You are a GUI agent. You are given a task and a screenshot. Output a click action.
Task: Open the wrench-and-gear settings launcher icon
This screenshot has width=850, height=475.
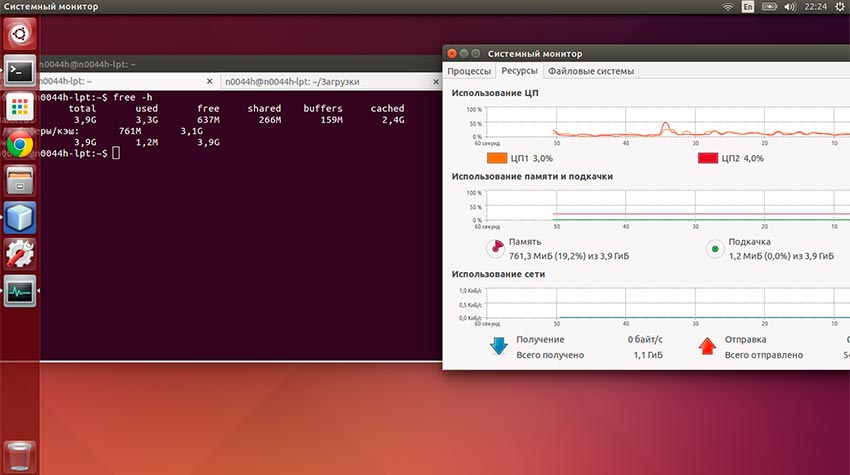(20, 254)
